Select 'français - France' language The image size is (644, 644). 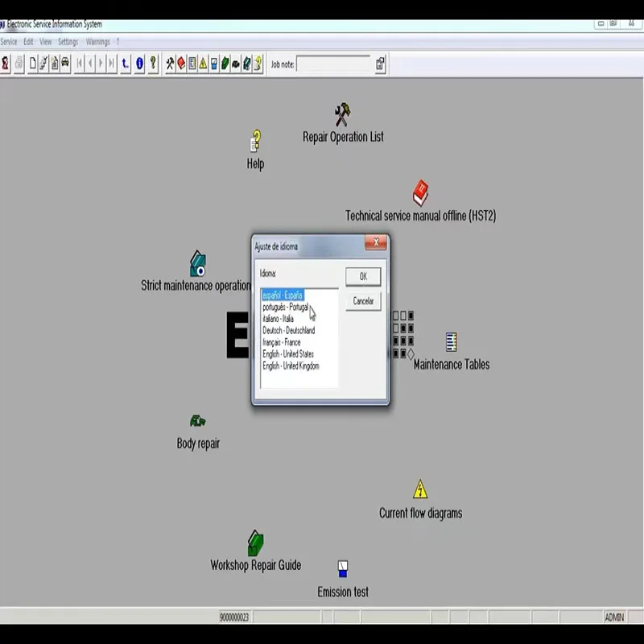pos(282,342)
